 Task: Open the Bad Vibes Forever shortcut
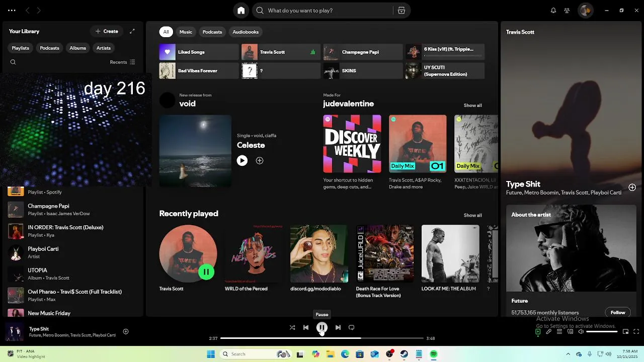click(199, 71)
